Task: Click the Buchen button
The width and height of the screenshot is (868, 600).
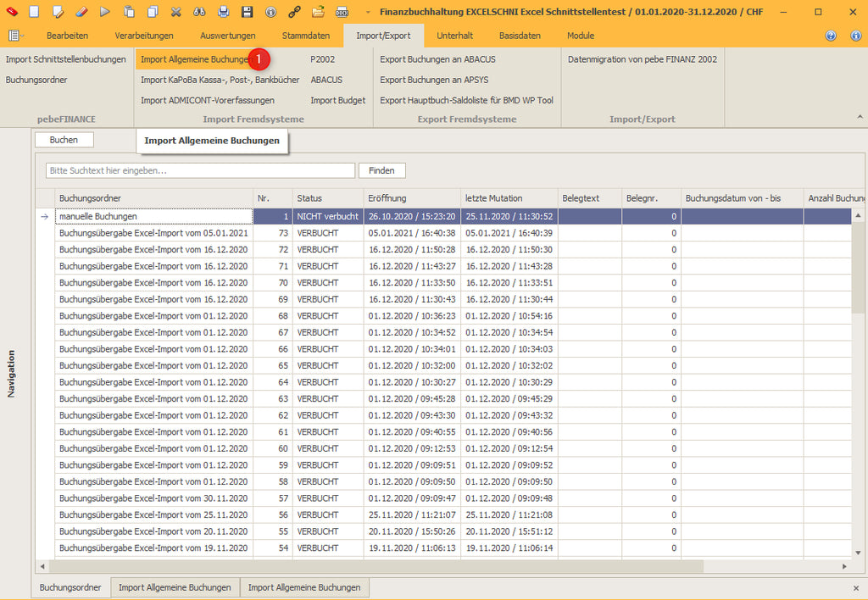Action: [x=64, y=140]
